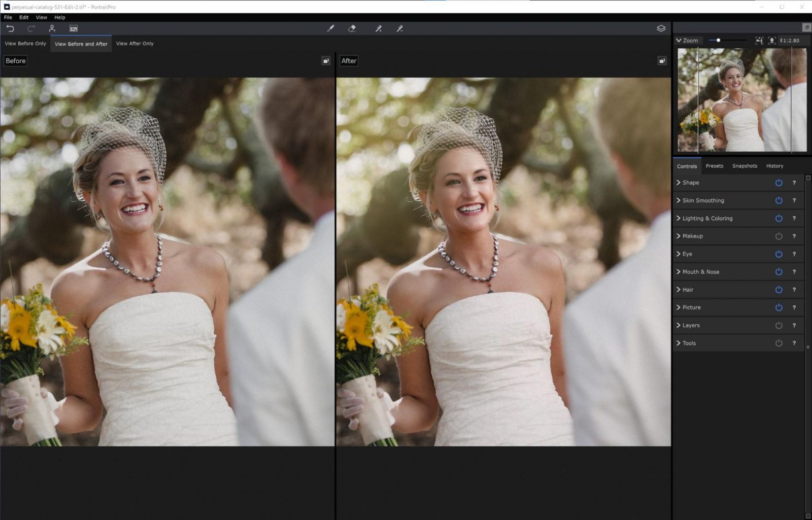Click the Undo icon in the toolbar
812x520 pixels.
point(11,28)
